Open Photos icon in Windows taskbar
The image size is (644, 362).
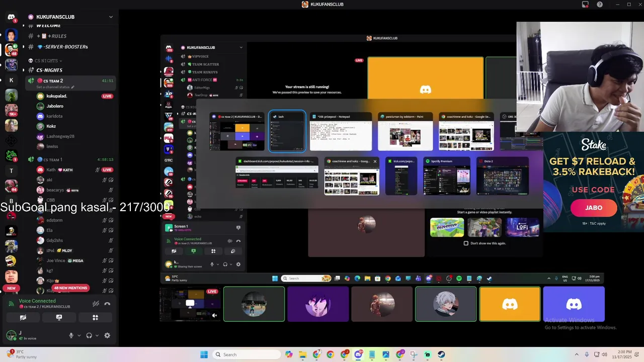pyautogui.click(x=386, y=354)
